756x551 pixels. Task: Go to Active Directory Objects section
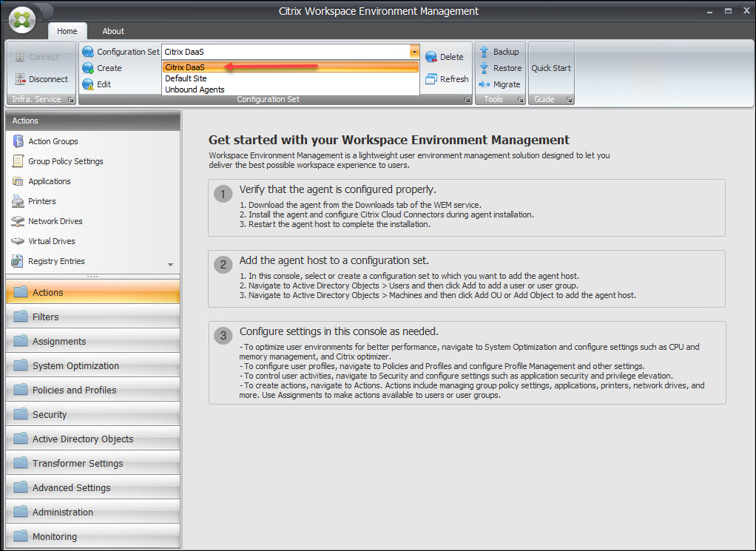[83, 439]
